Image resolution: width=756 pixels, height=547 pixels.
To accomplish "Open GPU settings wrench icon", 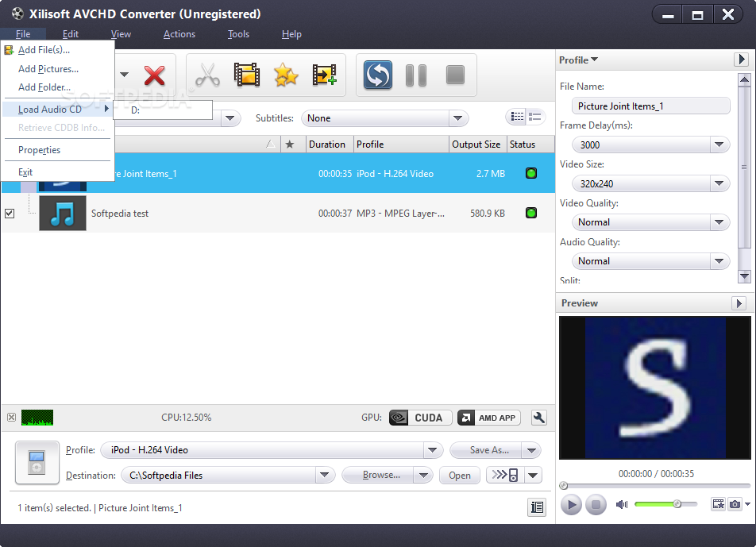I will [539, 418].
